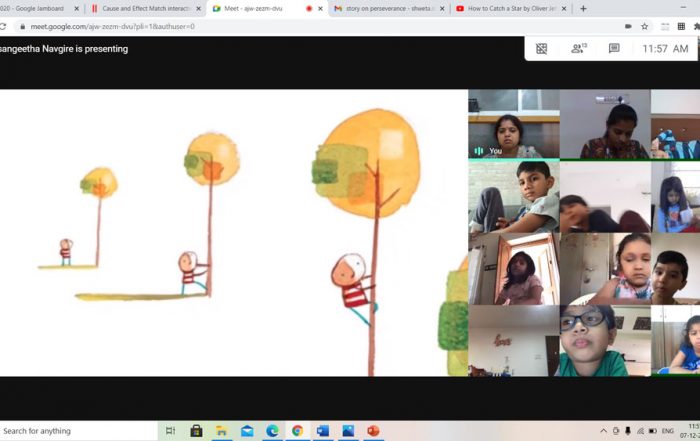Image resolution: width=700 pixels, height=441 pixels.
Task: Close the Cause and Effect Match tab
Action: (x=198, y=8)
